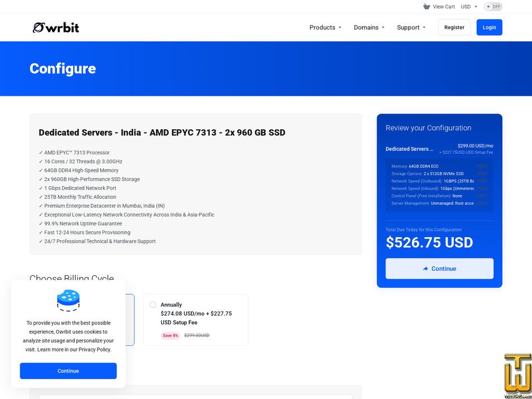The height and width of the screenshot is (399, 532).
Task: Toggle the dark mode OFF switch
Action: [x=493, y=7]
